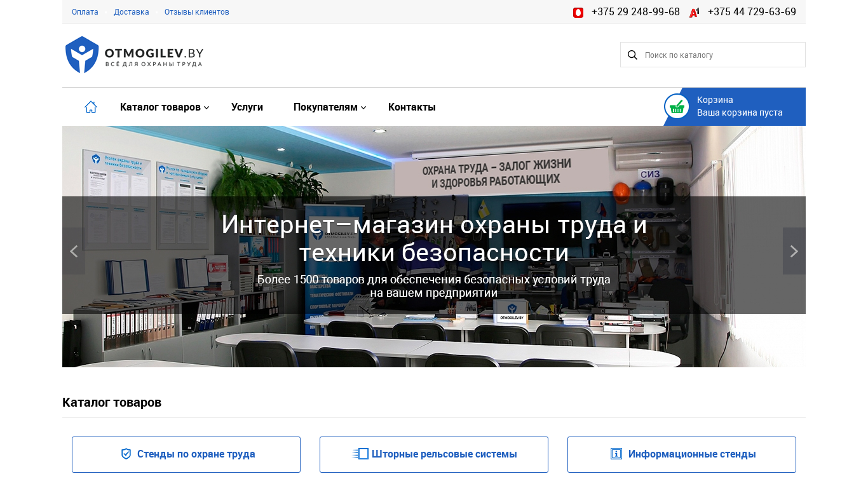Expand the Покупателям dropdown menu
Viewport: 868px width, 488px height.
pos(329,107)
